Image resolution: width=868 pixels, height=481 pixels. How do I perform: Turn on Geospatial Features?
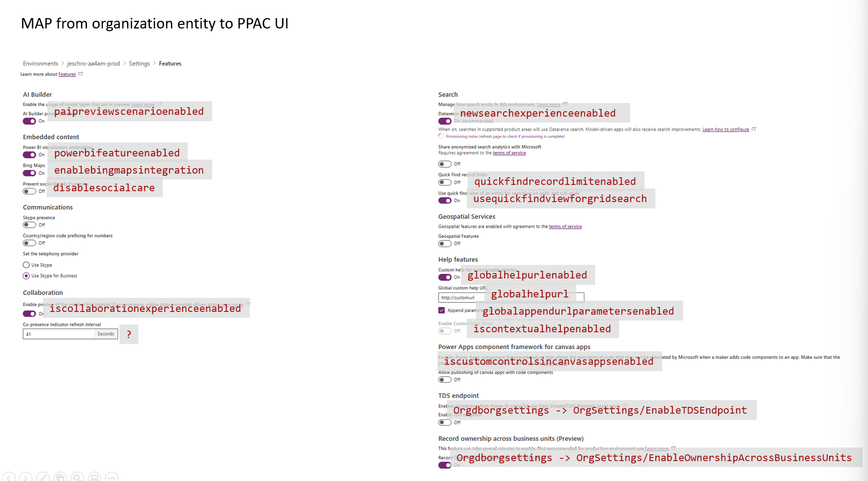coord(444,243)
